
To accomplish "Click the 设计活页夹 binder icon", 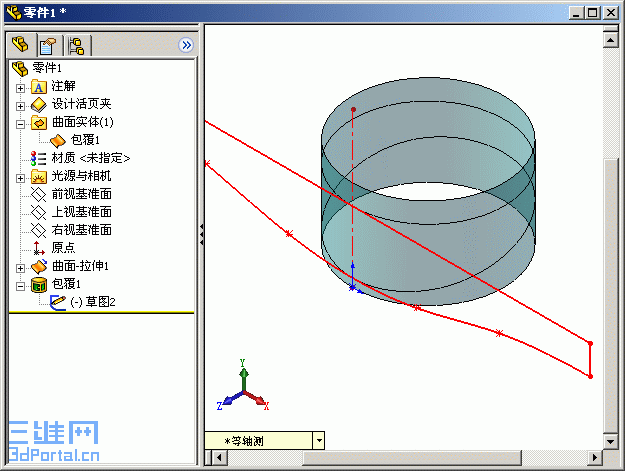I will click(x=39, y=104).
